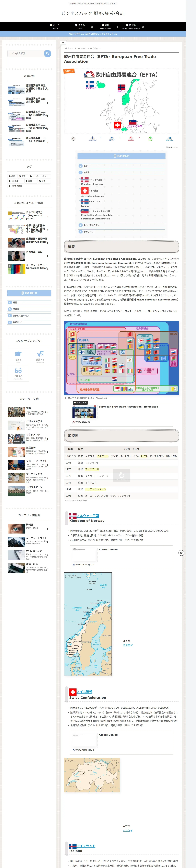Click the Swiss flag in table of contents

pos(85,191)
